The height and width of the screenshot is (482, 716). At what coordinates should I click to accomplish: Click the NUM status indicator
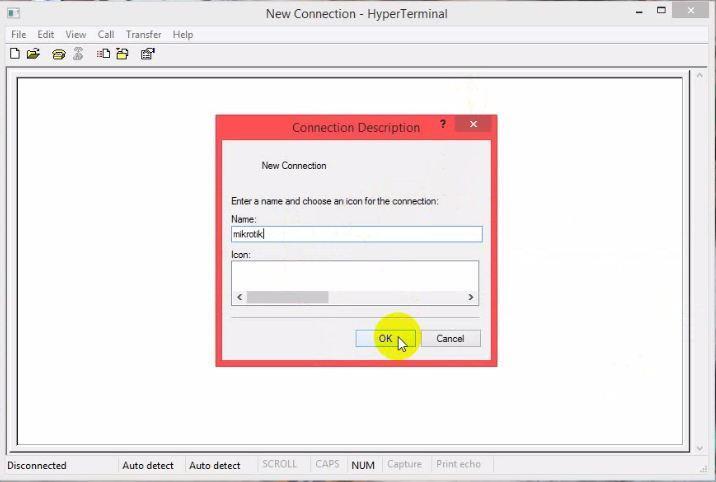(x=363, y=465)
